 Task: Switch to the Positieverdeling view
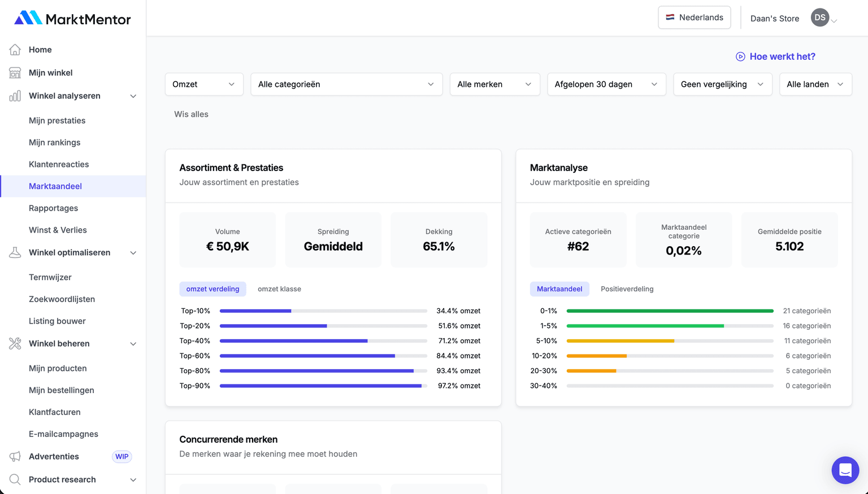point(627,288)
